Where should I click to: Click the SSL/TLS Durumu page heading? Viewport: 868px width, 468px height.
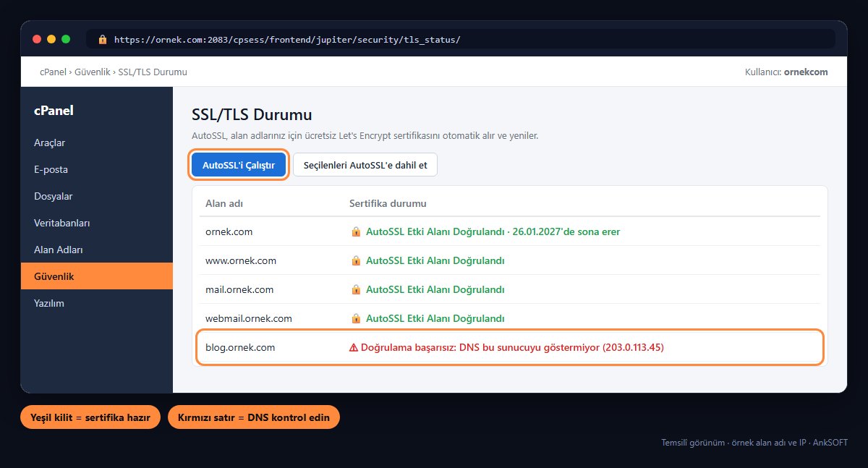tap(252, 114)
